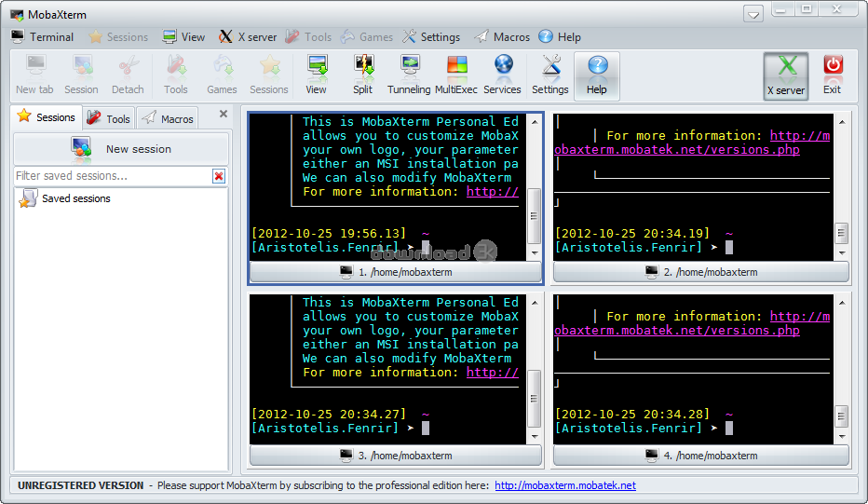Open the Tools menu in menu bar

click(308, 37)
